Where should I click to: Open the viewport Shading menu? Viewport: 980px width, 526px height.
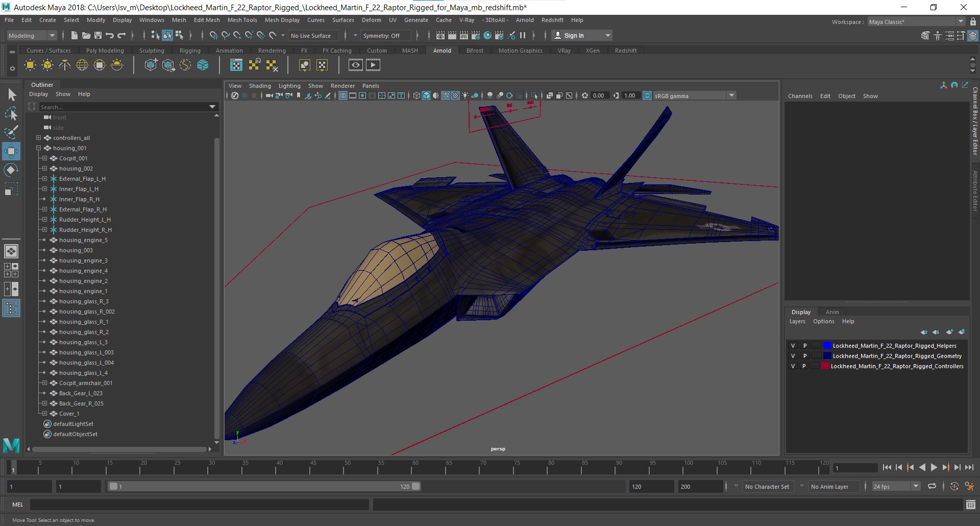pos(260,86)
